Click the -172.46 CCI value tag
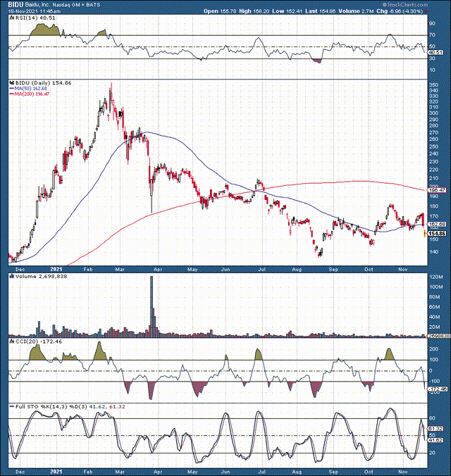This screenshot has height=476, width=451. coord(437,389)
